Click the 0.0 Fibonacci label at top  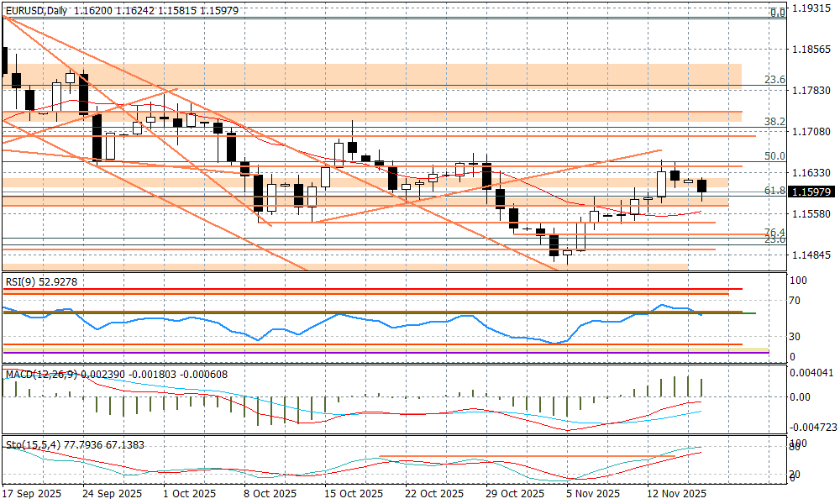tap(778, 13)
